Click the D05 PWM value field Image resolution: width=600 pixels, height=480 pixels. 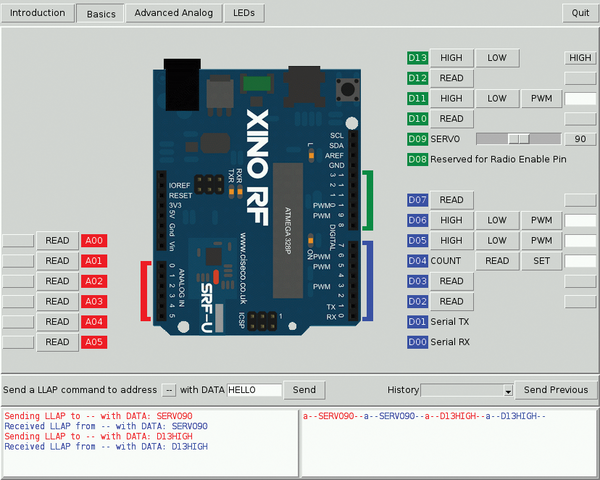[580, 240]
